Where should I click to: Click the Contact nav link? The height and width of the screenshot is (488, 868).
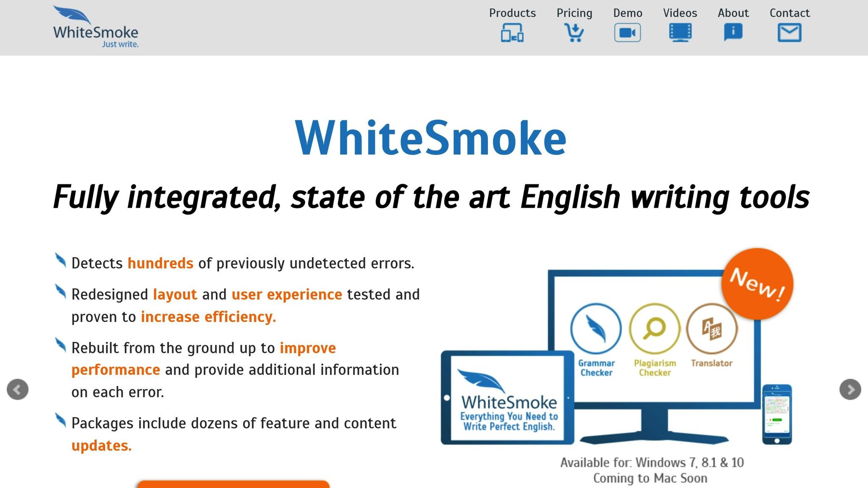click(x=790, y=13)
